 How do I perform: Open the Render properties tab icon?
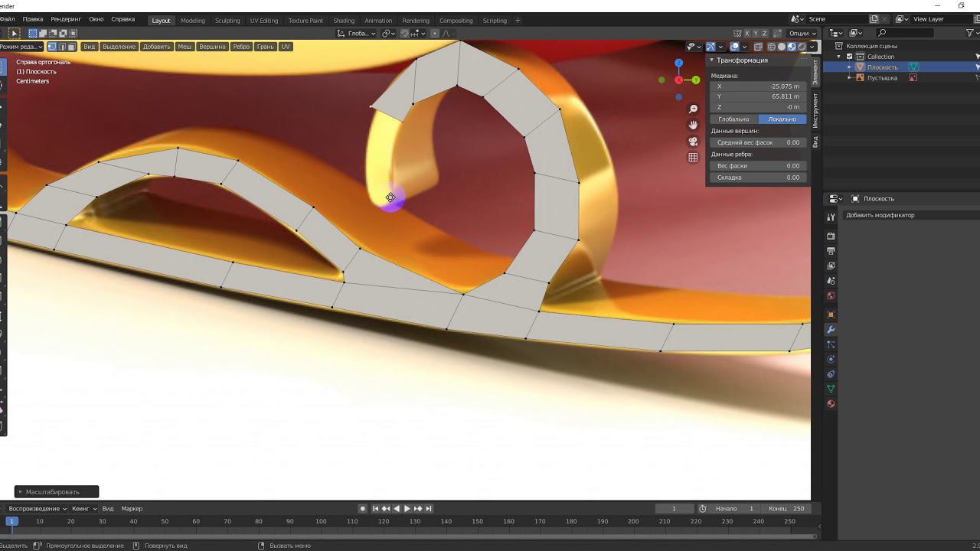click(831, 236)
